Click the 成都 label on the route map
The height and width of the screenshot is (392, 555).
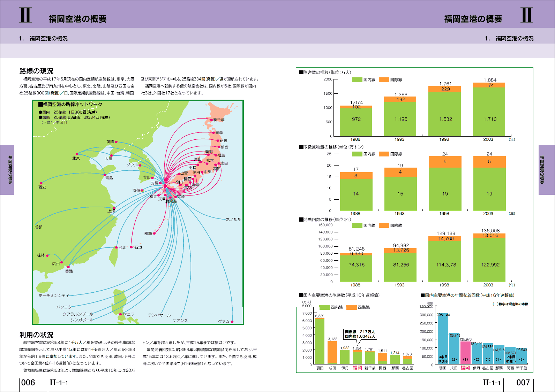[x=38, y=227]
